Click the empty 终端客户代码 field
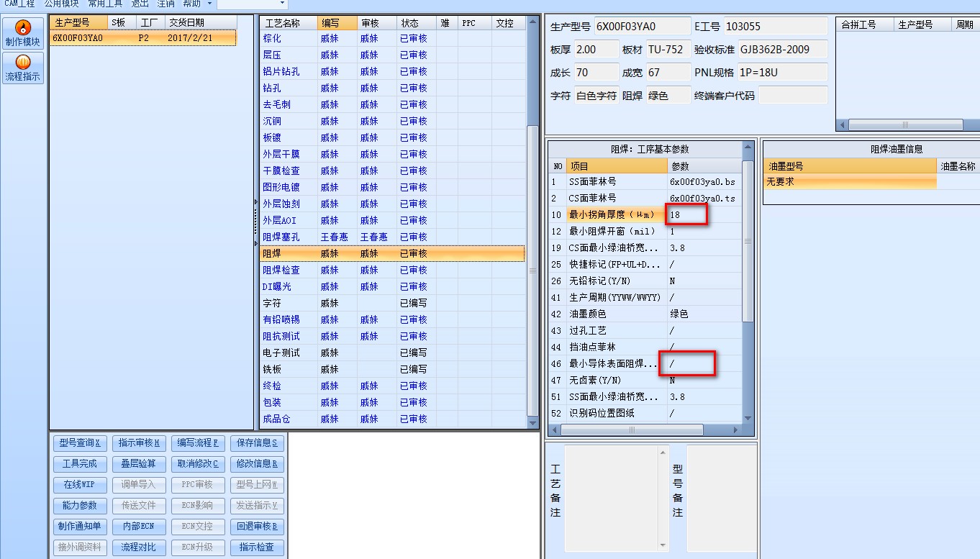This screenshot has height=559, width=980. 793,96
